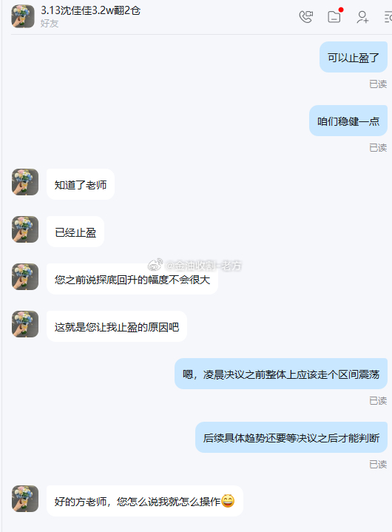Click avatar beside the final smiley message
This screenshot has height=532, width=392.
tap(25, 499)
